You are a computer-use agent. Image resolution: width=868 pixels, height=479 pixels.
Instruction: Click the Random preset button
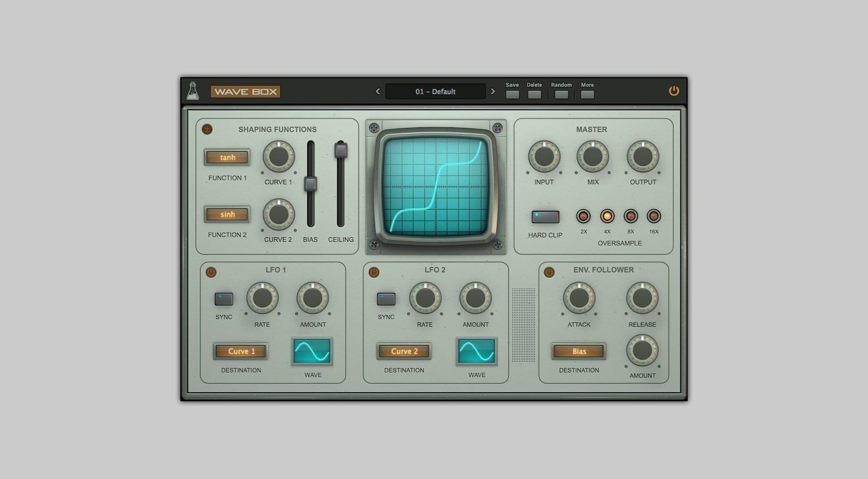click(561, 94)
